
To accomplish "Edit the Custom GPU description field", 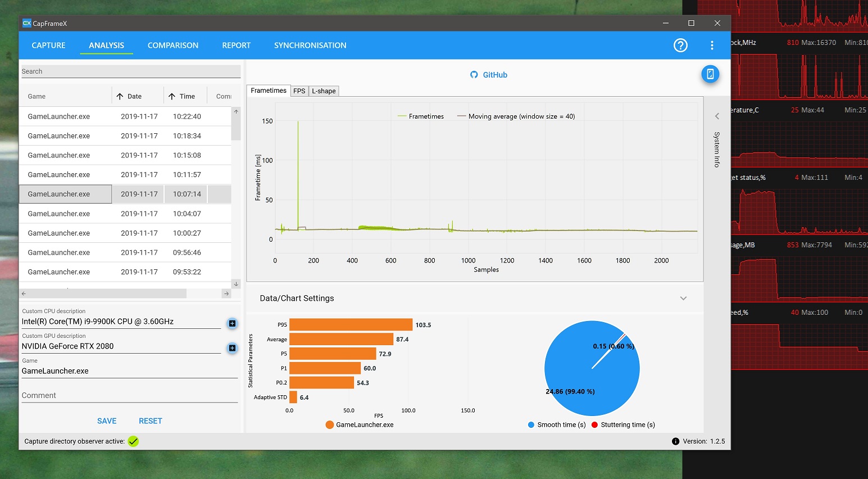I will (x=121, y=346).
